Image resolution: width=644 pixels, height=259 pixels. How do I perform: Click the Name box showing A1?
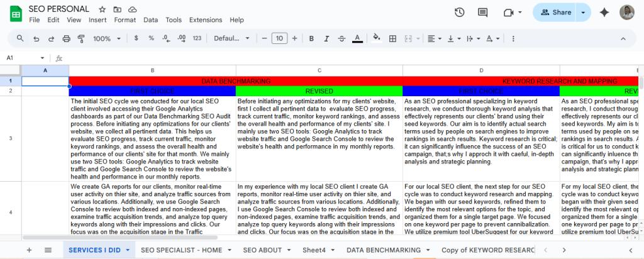click(22, 58)
